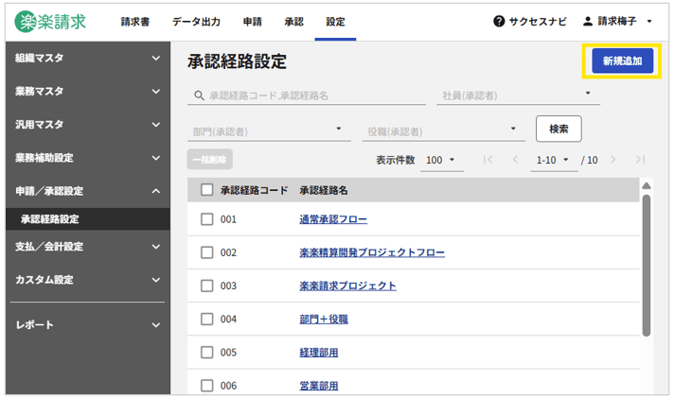This screenshot has height=399, width=674.
Task: Expand 支払／会計設定 in the sidebar
Action: coord(88,247)
